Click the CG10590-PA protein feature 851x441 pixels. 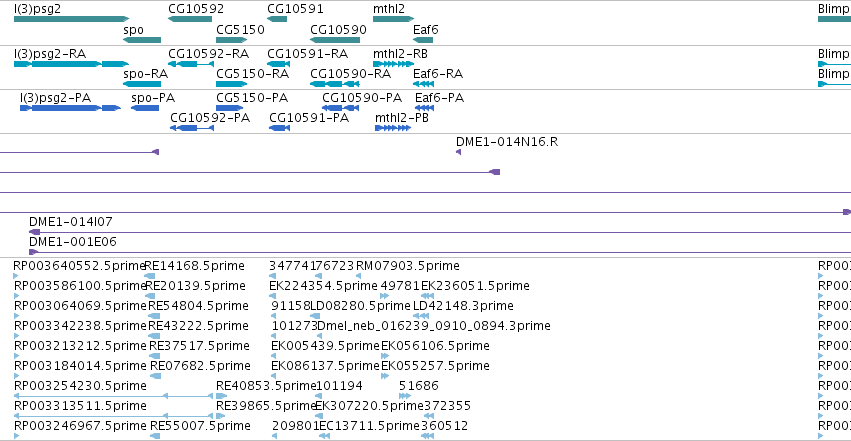coord(341,108)
